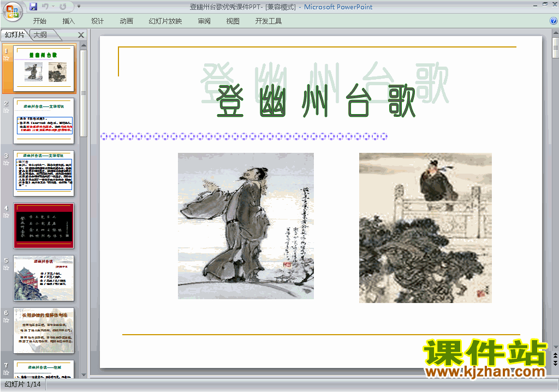Select slide 7 thumbnail

pos(44,369)
